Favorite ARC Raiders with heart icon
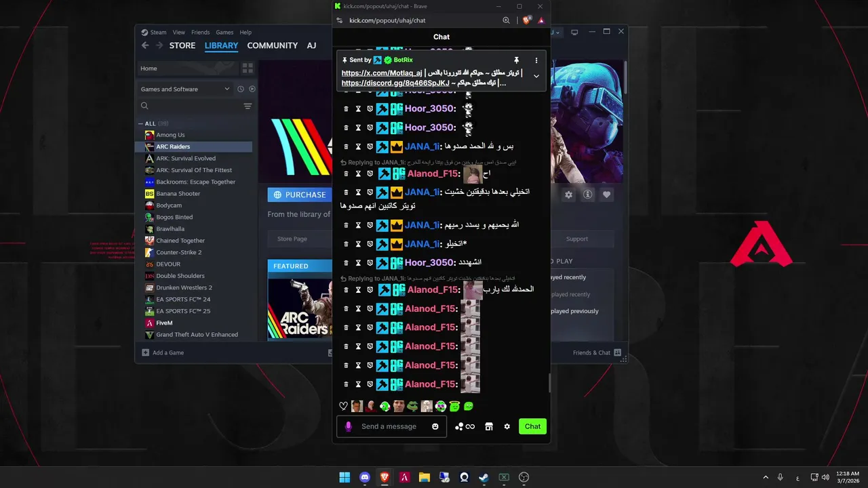The height and width of the screenshot is (488, 868). pyautogui.click(x=607, y=195)
